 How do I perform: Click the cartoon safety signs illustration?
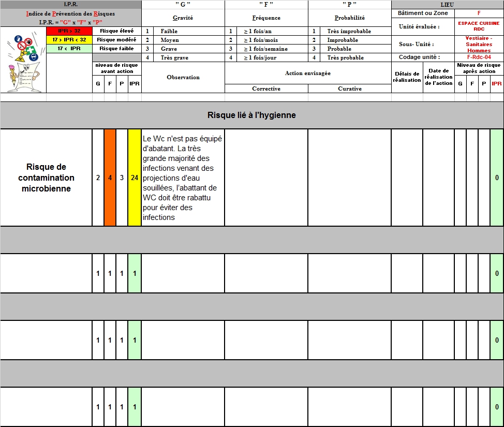tap(23, 60)
